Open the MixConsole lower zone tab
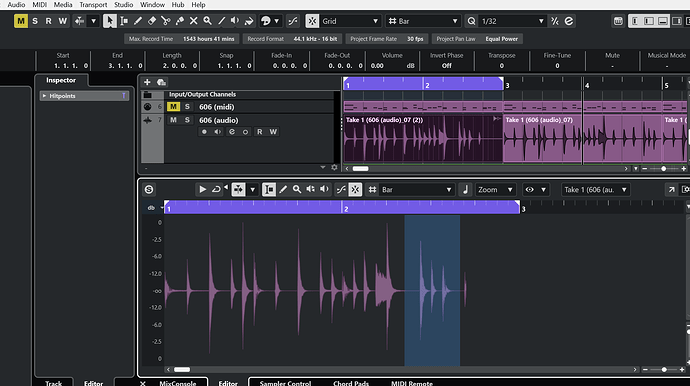Viewport: 690px width, 386px height. coord(177,383)
